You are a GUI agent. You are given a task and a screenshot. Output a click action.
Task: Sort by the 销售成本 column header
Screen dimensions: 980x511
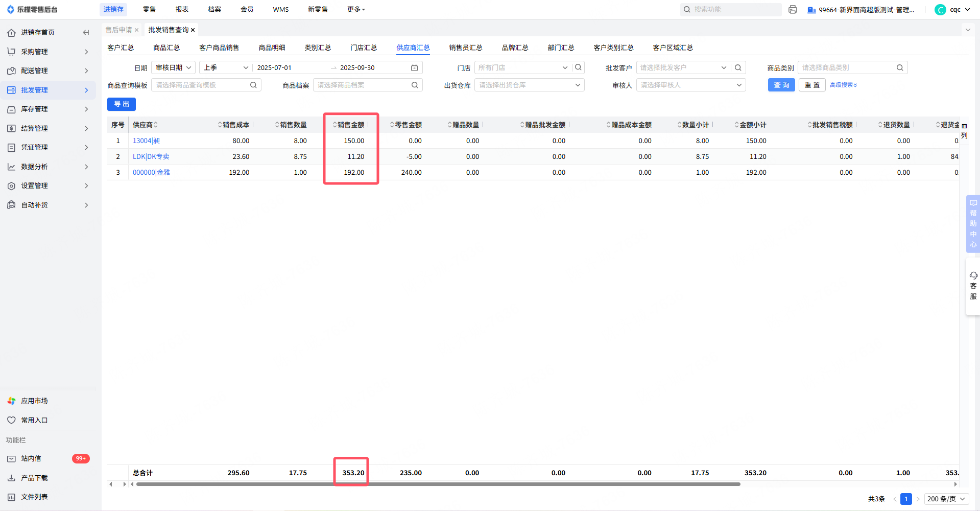pyautogui.click(x=235, y=125)
